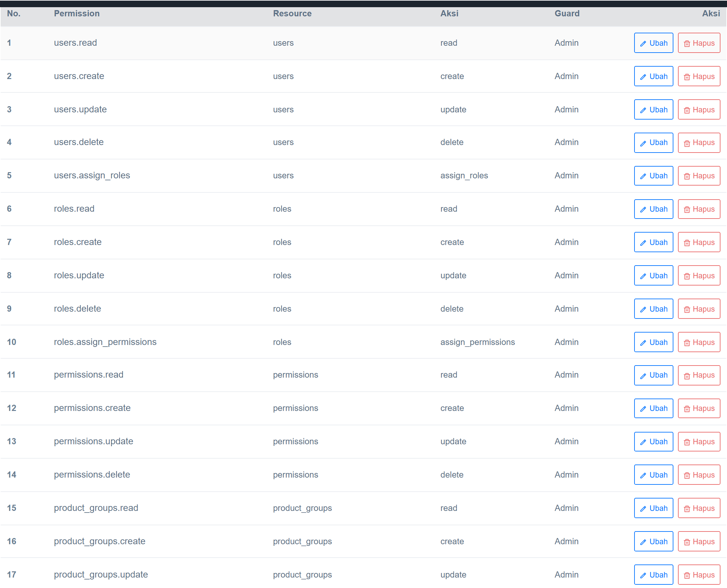
Task: Delete roles.assign_permissions with Hapus
Action: point(699,342)
